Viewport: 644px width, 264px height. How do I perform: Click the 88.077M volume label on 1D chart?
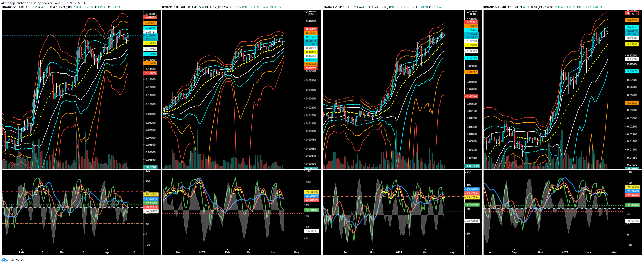coord(151,167)
